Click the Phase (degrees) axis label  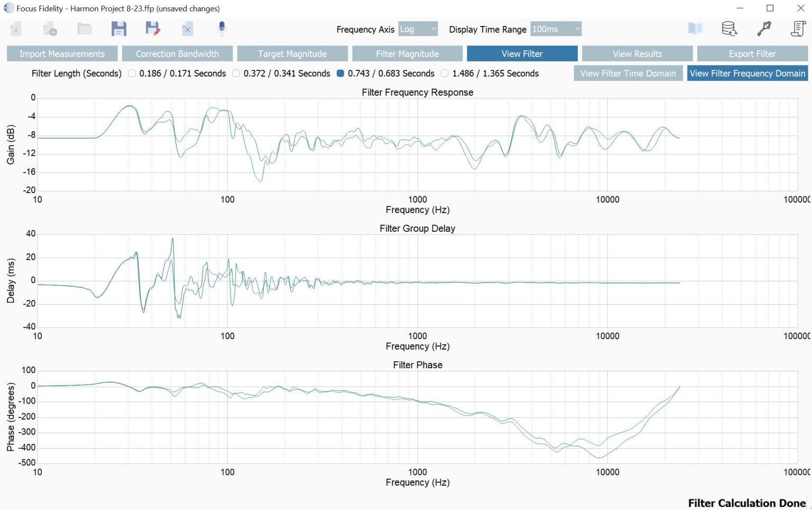11,417
